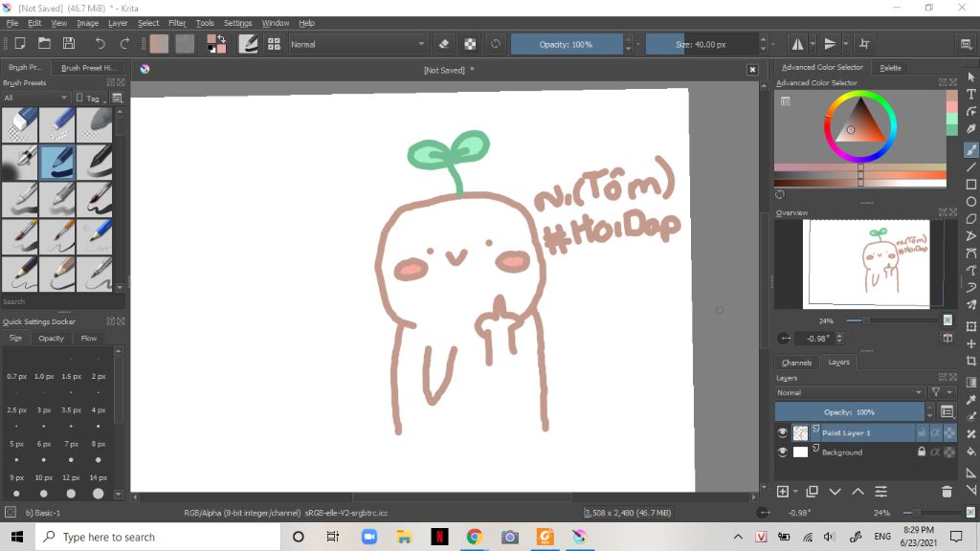Reload the original brush preset

click(x=496, y=44)
